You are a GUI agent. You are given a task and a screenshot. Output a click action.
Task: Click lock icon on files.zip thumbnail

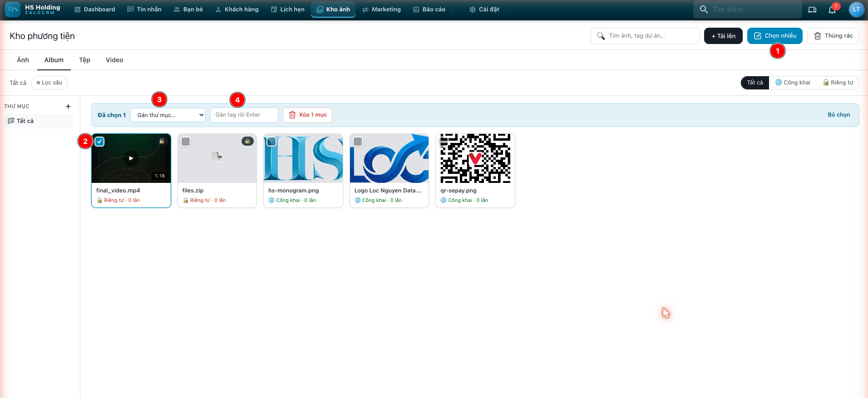click(247, 141)
